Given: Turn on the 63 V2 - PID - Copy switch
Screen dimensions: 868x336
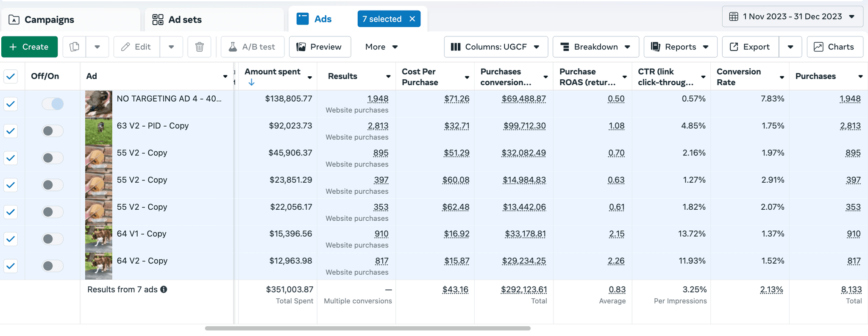Looking at the screenshot, I should coord(53,131).
